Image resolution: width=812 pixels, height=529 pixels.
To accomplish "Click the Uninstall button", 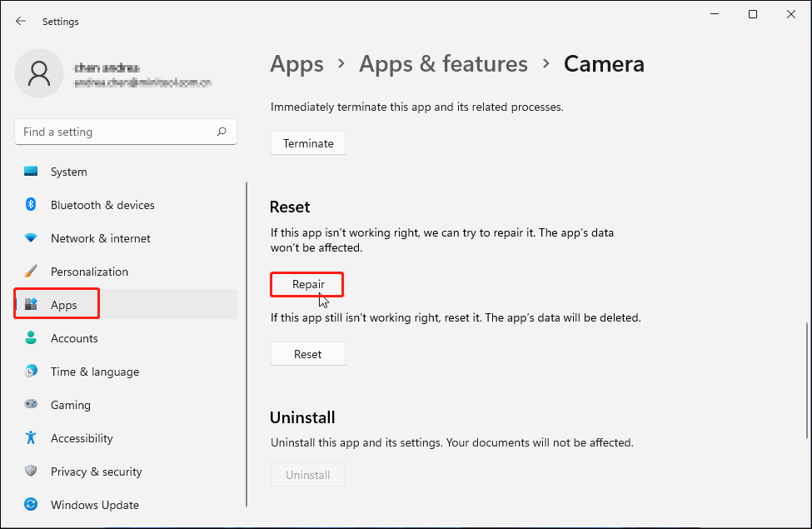I will click(x=308, y=475).
